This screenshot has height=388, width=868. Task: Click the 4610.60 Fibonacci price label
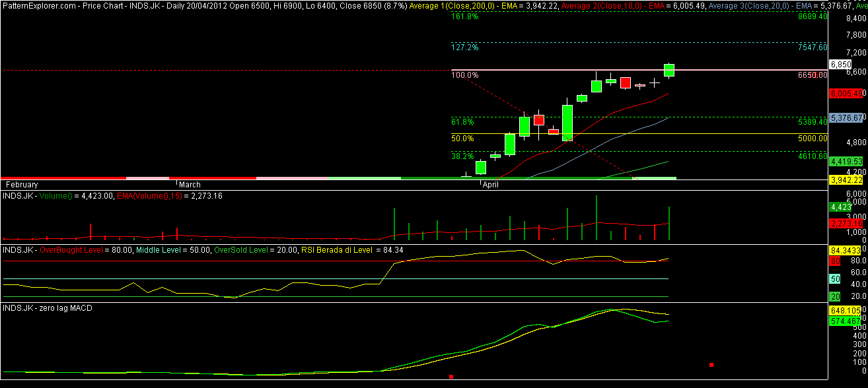(813, 156)
